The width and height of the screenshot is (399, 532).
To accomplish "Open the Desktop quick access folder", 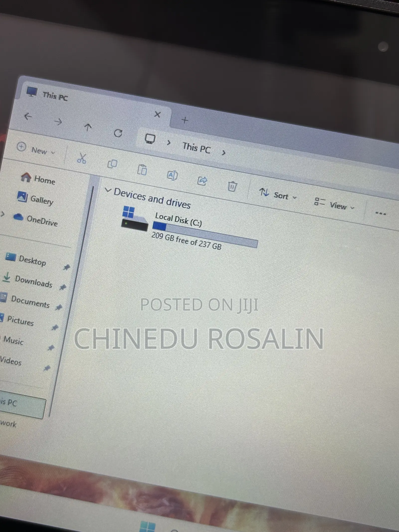I will [x=26, y=260].
